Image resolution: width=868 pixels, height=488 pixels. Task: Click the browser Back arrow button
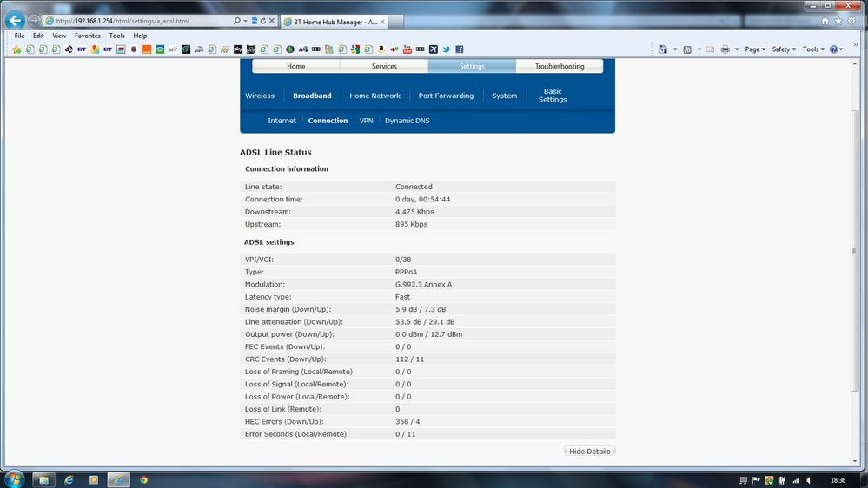[15, 21]
